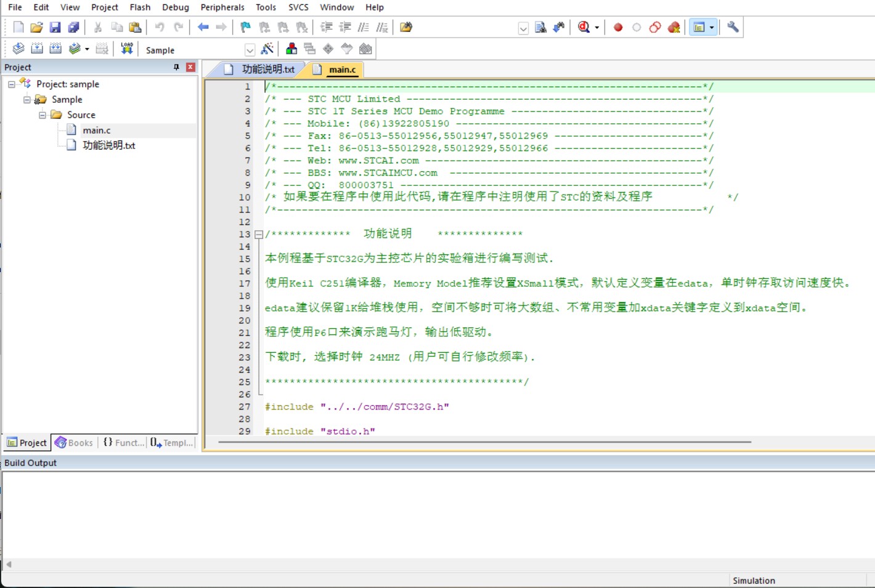Toggle breakpoint using the red dot icon
Viewport: 875px width, 588px height.
(618, 27)
